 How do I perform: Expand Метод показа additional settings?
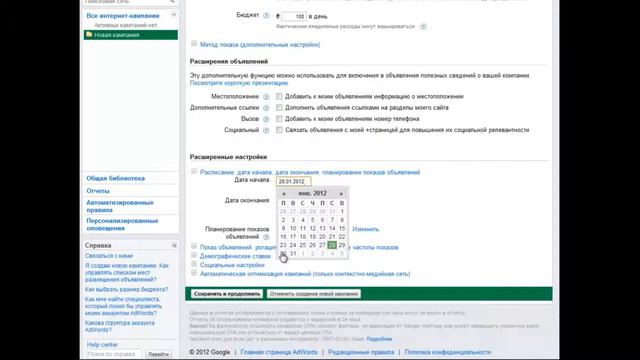click(194, 44)
